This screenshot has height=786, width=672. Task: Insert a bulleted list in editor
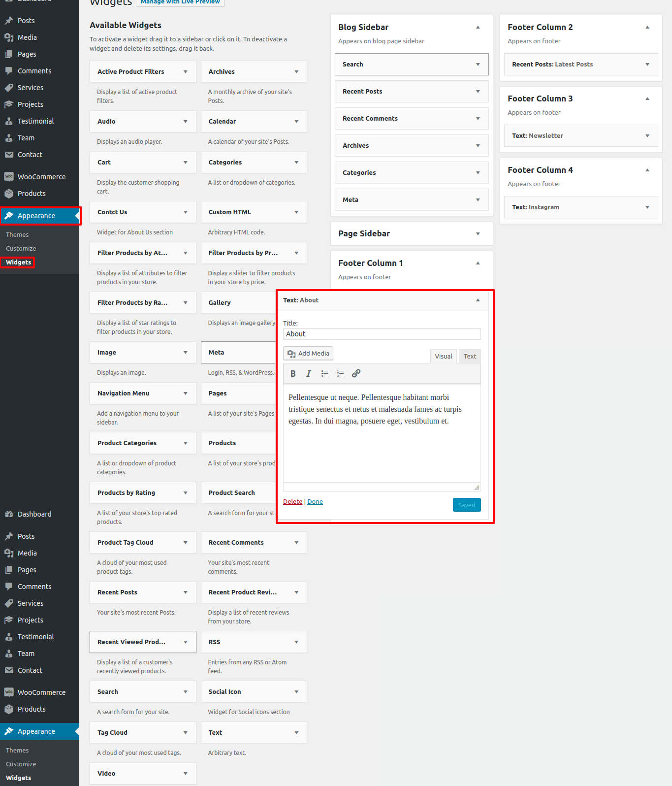(x=324, y=374)
